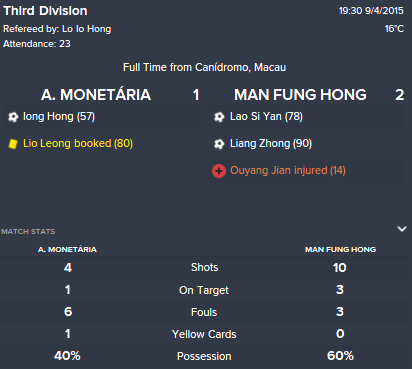
Task: Open scorer Iong Hong (57)
Action: pyautogui.click(x=59, y=117)
